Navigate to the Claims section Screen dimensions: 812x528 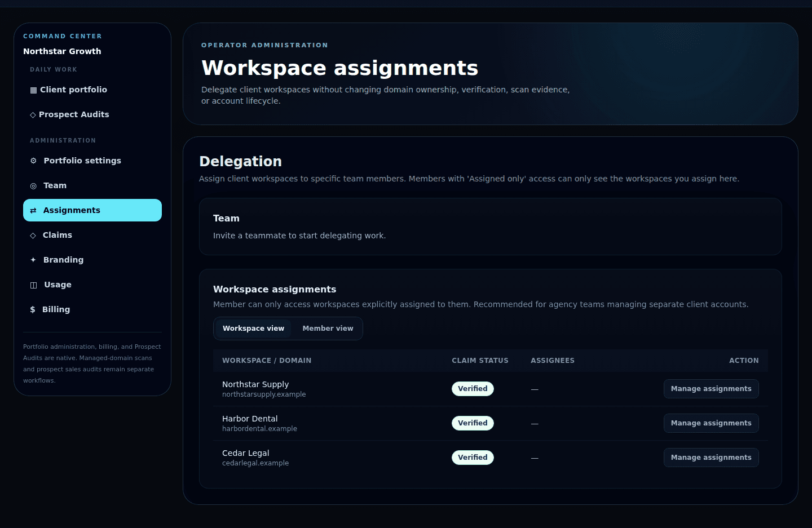[x=92, y=235]
